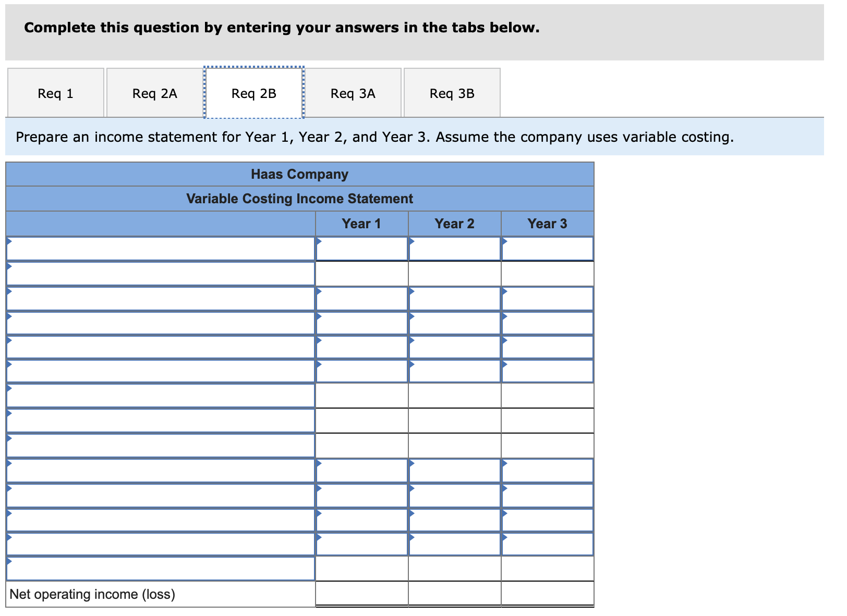Viewport: 847px width, 616px height.
Task: Select the Req 3A tab
Action: (353, 92)
